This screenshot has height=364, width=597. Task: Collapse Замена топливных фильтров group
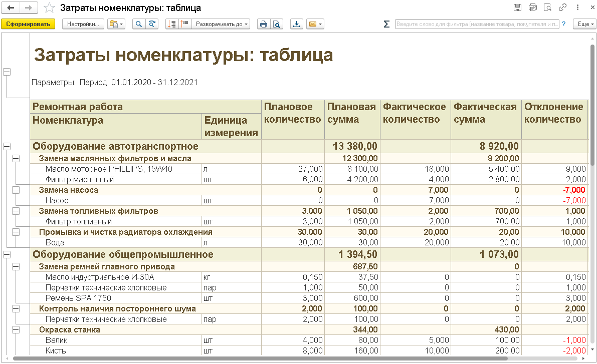tap(16, 211)
